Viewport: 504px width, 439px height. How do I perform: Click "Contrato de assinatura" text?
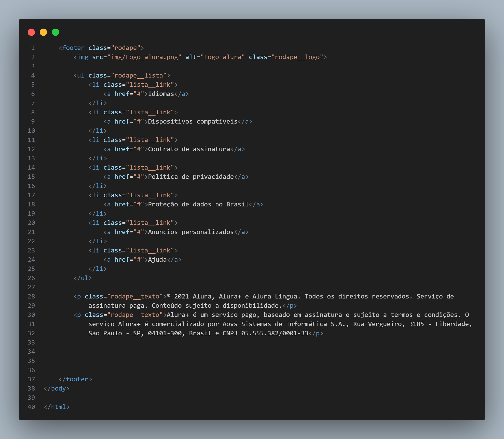(189, 149)
